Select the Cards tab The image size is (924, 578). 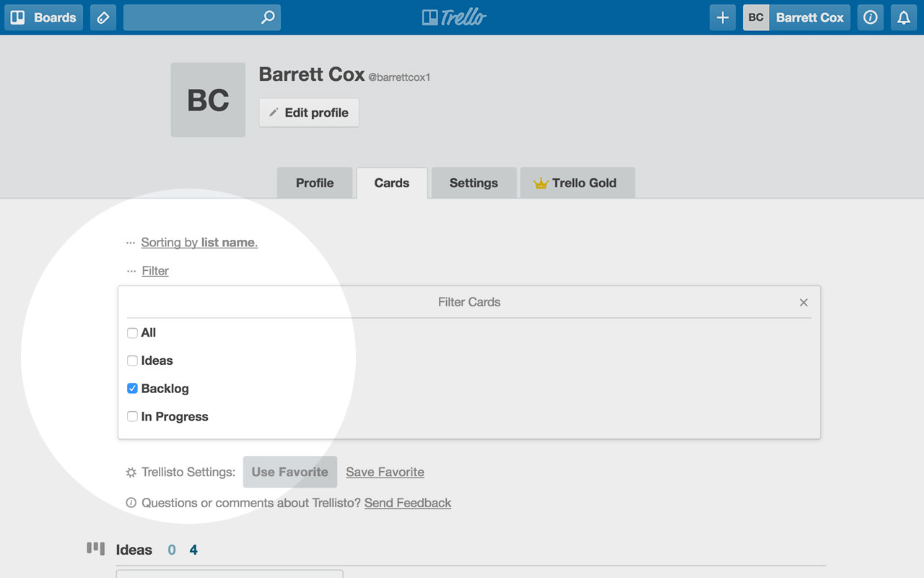(x=392, y=183)
